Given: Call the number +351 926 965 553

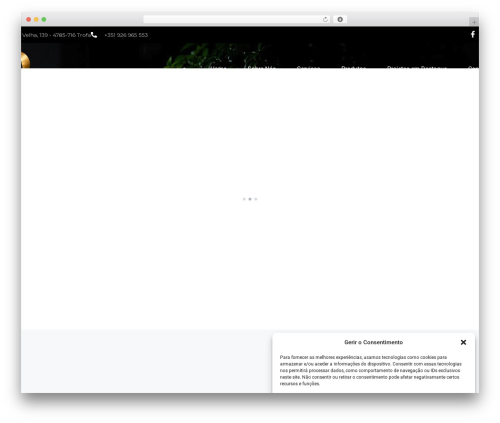Looking at the screenshot, I should coord(126,35).
